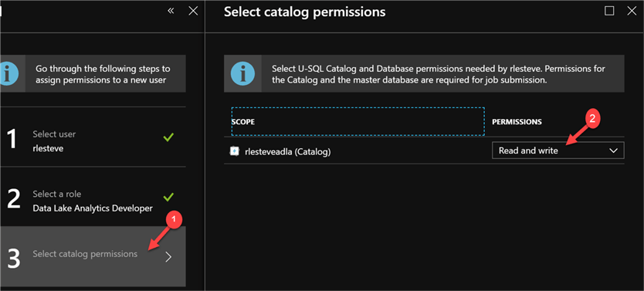Click green checkmark beside Select a role
Screen dimensions: 644x291
[168, 197]
